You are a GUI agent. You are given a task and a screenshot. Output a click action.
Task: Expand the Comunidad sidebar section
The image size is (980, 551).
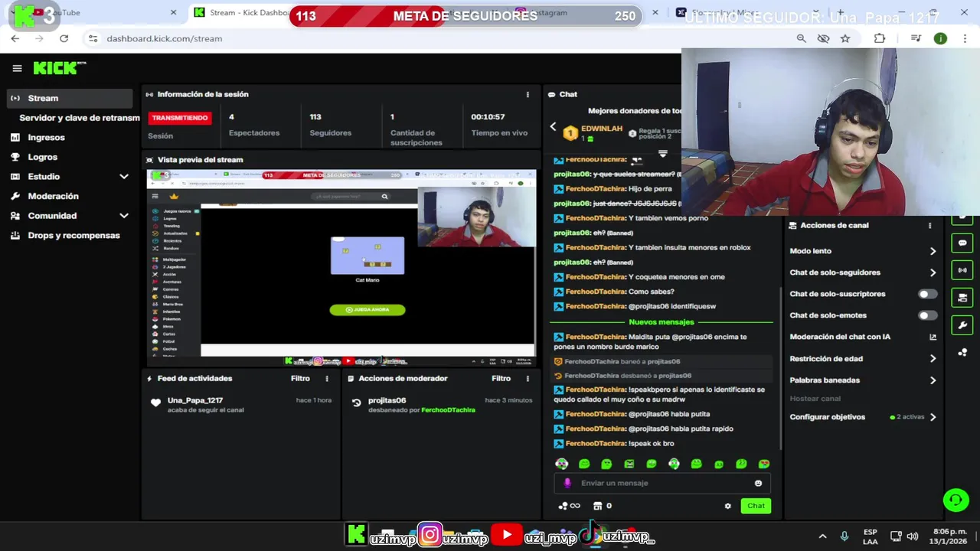(124, 216)
